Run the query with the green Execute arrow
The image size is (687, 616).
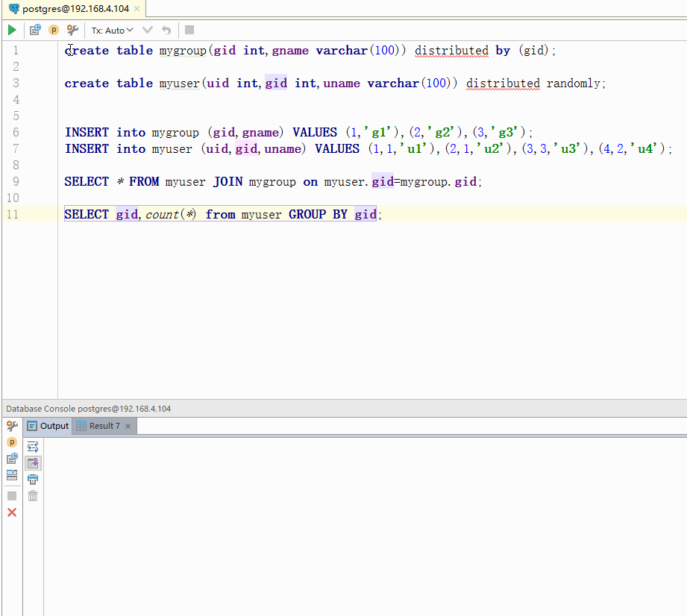pyautogui.click(x=12, y=30)
